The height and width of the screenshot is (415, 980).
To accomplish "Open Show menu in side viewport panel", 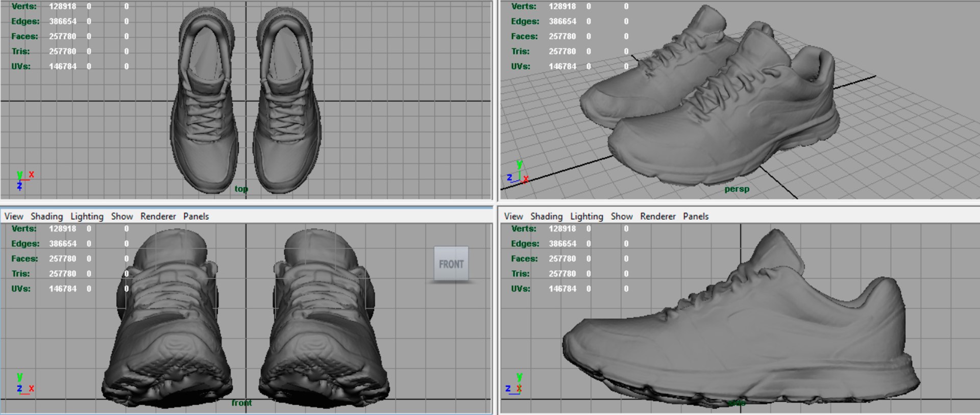I will pyautogui.click(x=622, y=216).
